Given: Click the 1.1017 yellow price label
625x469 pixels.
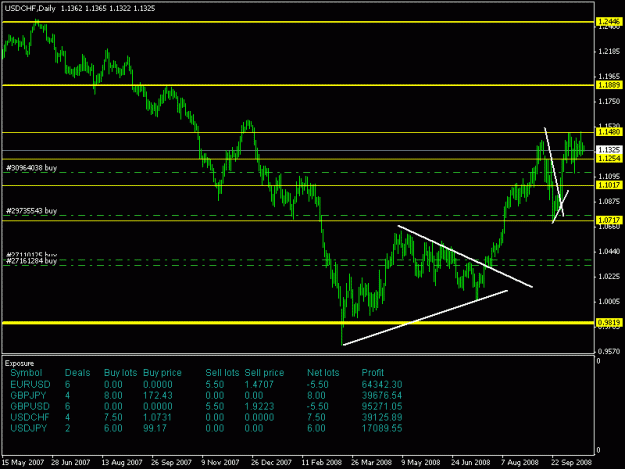Looking at the screenshot, I should point(609,185).
